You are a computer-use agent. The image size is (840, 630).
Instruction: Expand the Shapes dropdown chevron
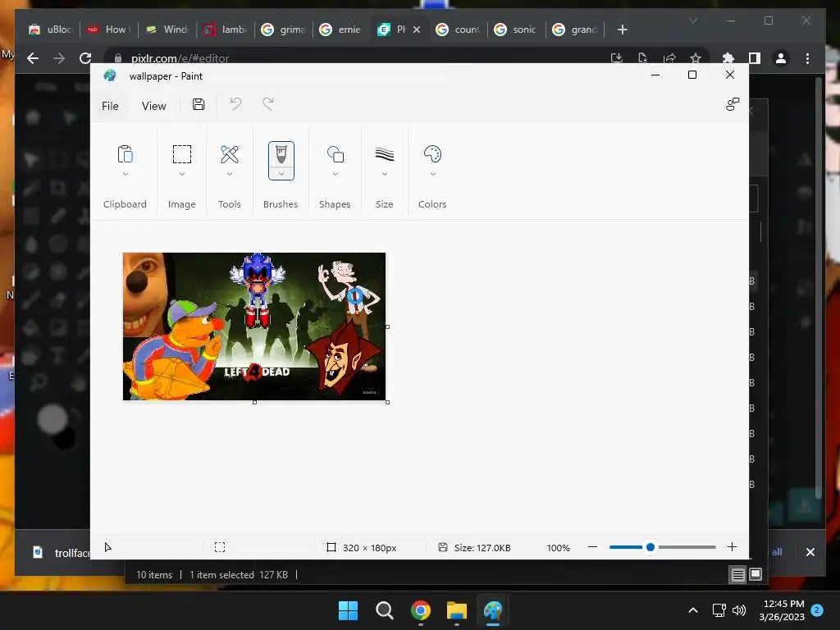336,174
